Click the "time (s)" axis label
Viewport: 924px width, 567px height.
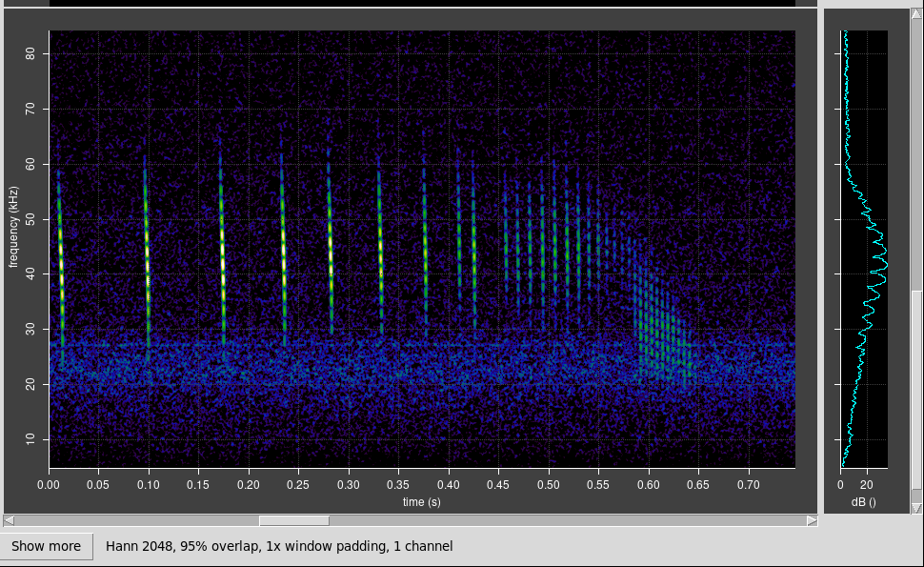(421, 501)
